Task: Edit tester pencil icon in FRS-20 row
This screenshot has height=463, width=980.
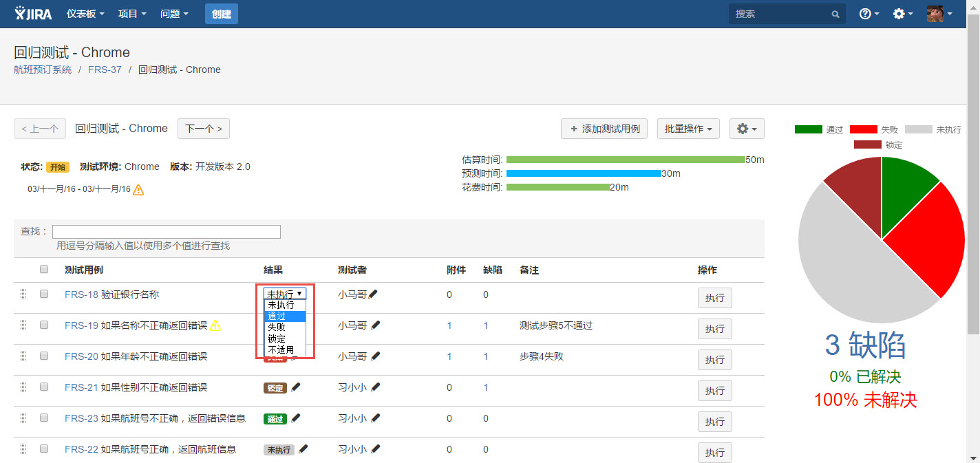Action: [376, 356]
